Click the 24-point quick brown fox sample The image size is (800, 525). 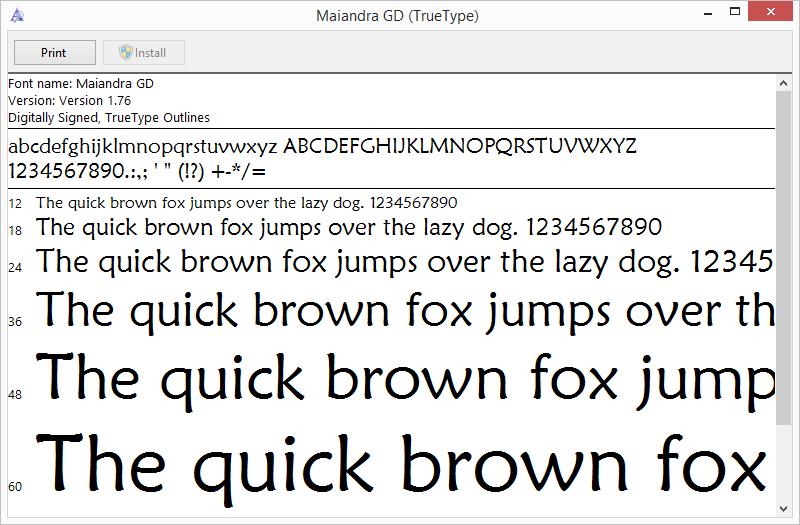click(405, 262)
